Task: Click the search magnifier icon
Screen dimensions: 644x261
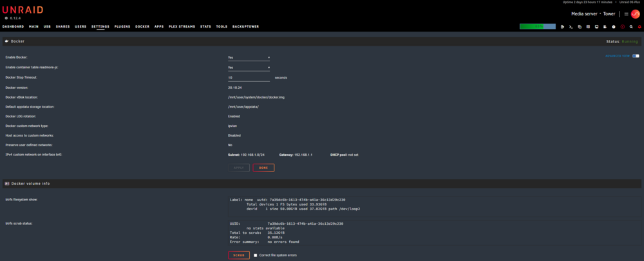Action: click(x=631, y=26)
